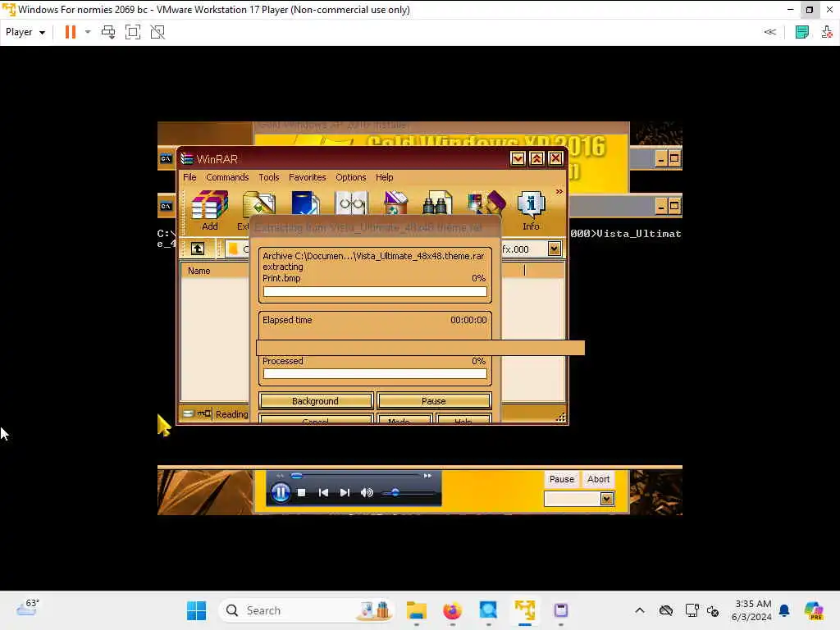Skip to previous track in media player
Image resolution: width=840 pixels, height=630 pixels.
click(323, 492)
